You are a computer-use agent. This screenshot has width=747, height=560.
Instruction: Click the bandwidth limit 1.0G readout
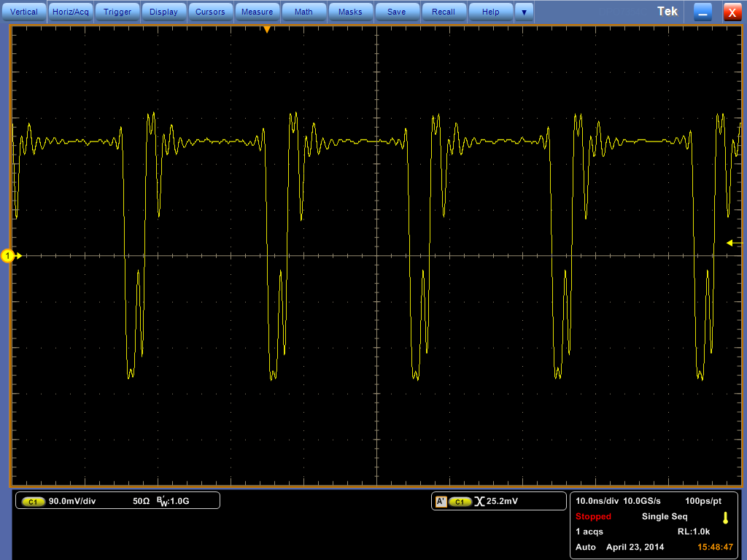[x=174, y=501]
